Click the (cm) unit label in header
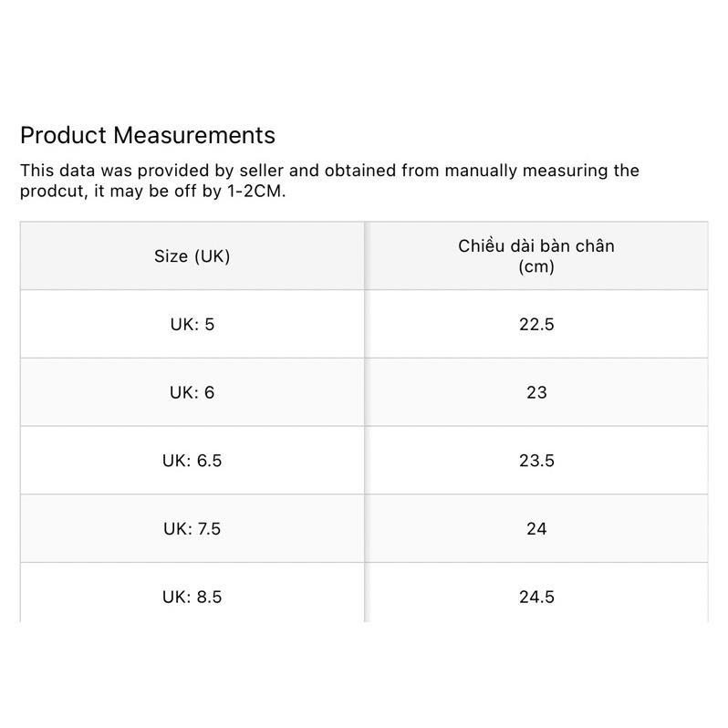Screen dimensions: 728x728 (536, 266)
